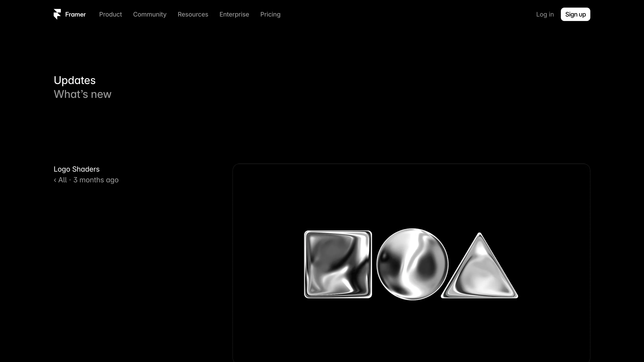Select the metallic square shape
644x362 pixels.
click(338, 264)
